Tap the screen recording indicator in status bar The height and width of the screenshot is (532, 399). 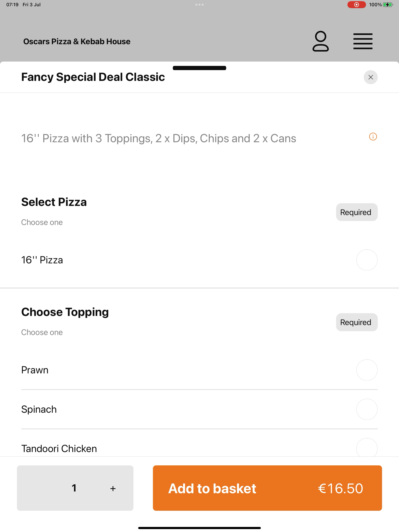[x=356, y=4]
